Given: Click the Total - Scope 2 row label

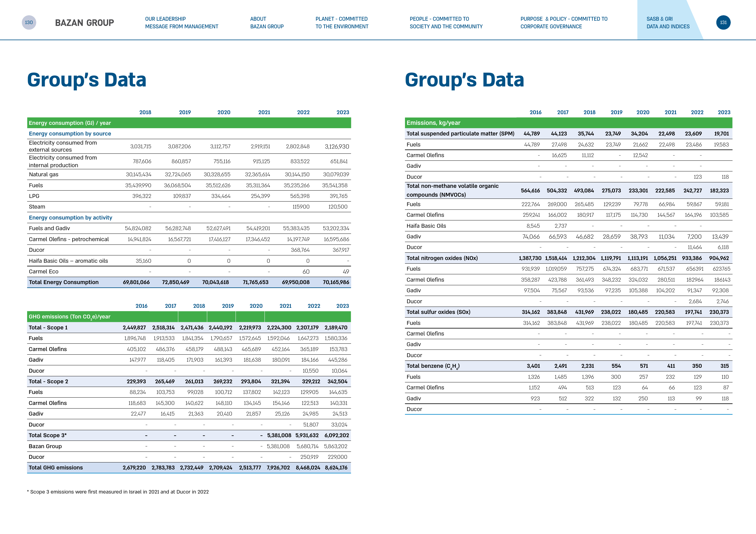Looking at the screenshot, I should click(48, 381).
